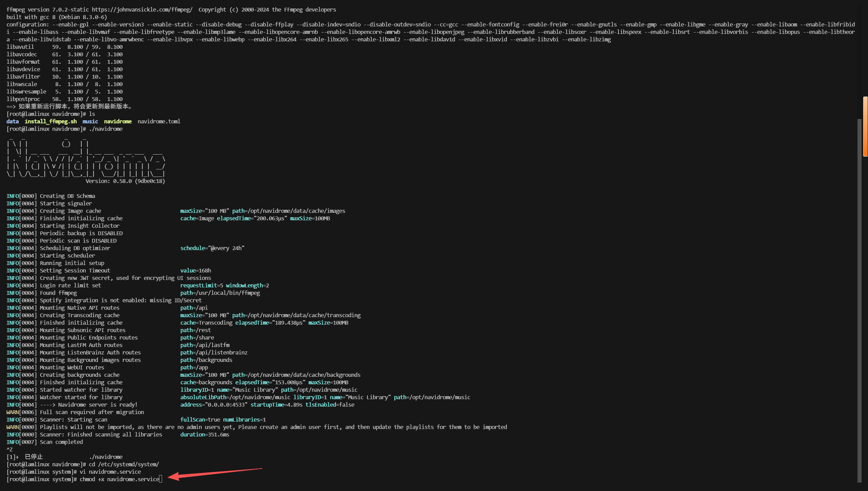Click the cursor after navidrome.service
This screenshot has height=491, width=868.
[161, 479]
